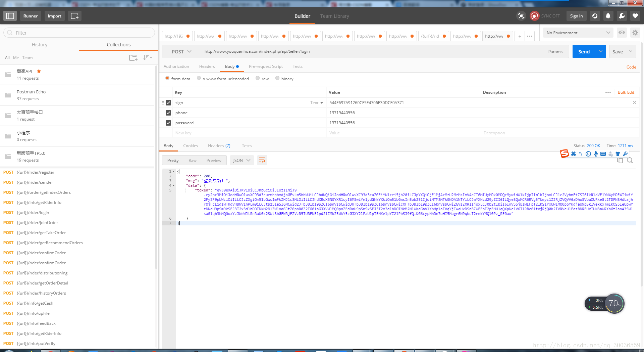
Task: Uncheck the password parameter checkbox
Action: pos(168,123)
